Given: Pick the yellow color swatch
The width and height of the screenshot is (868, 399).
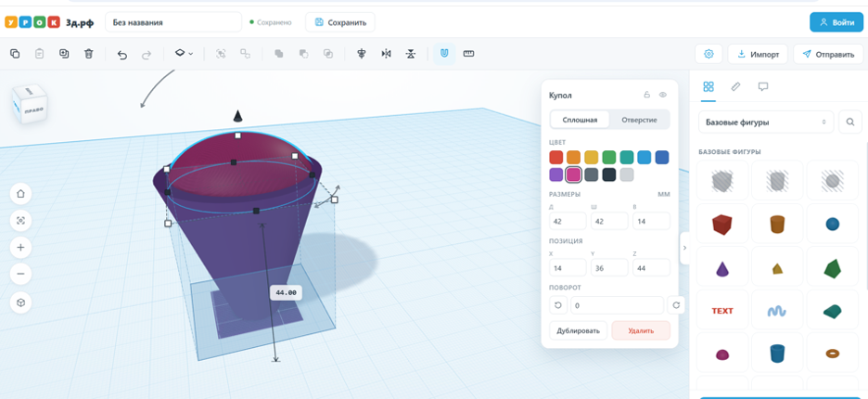Looking at the screenshot, I should pos(592,158).
